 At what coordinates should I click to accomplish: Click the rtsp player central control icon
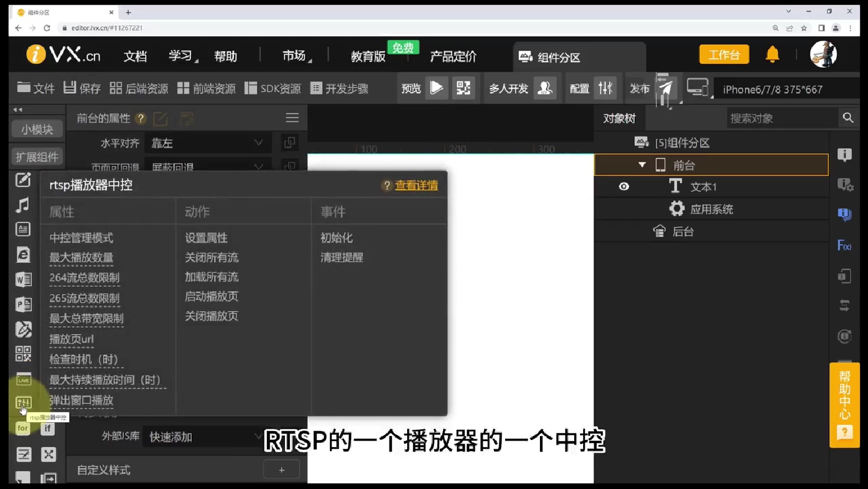coord(23,403)
